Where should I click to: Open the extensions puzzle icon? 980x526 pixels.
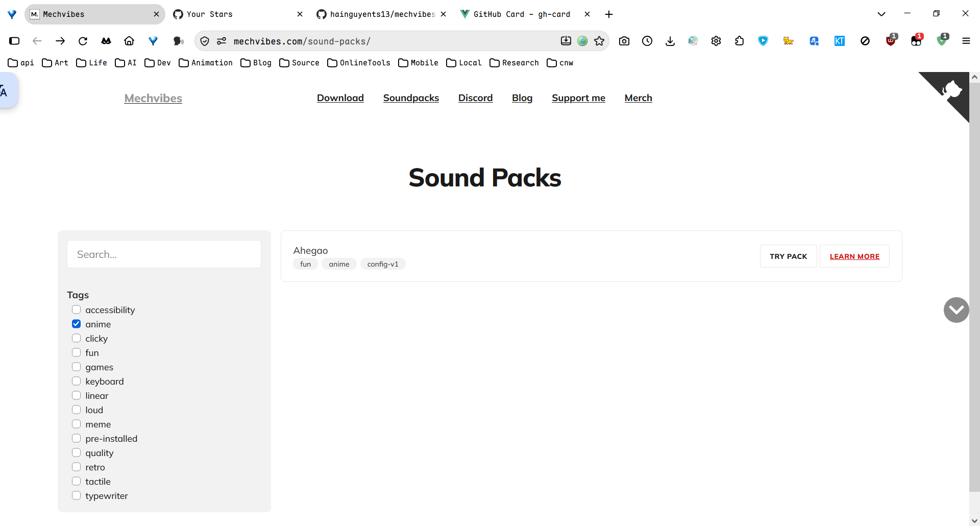[x=740, y=41]
